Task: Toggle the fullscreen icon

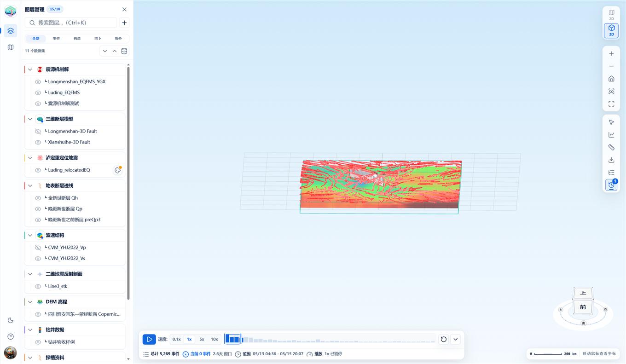Action: 611,104
